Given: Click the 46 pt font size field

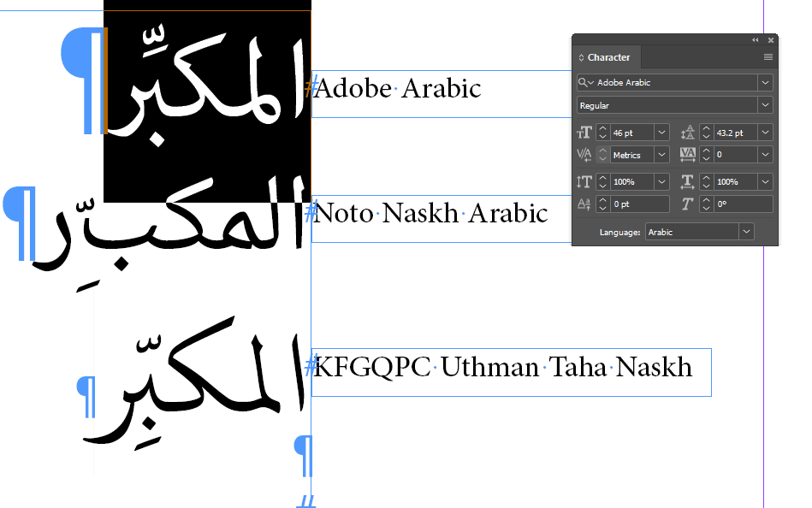Looking at the screenshot, I should click(x=631, y=133).
